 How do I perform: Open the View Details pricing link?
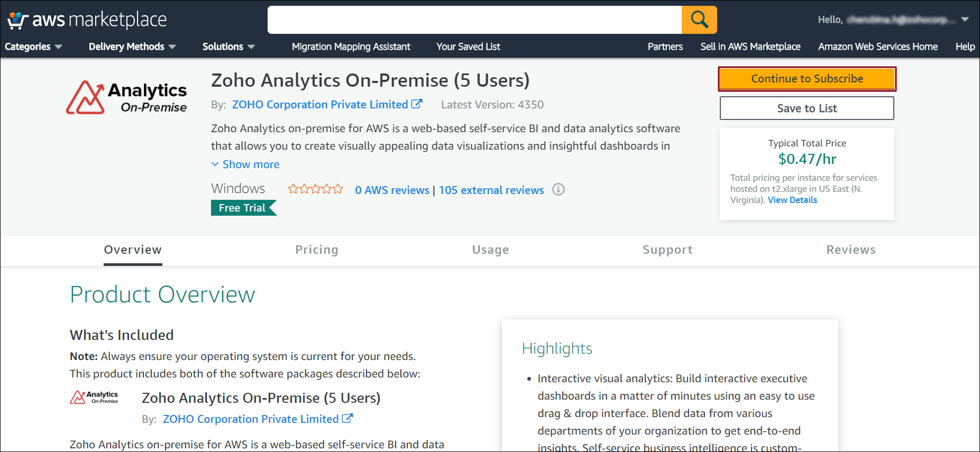click(x=792, y=200)
